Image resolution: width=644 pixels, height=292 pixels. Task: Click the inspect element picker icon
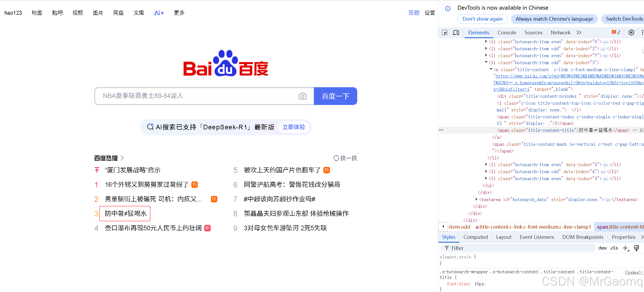pyautogui.click(x=445, y=32)
